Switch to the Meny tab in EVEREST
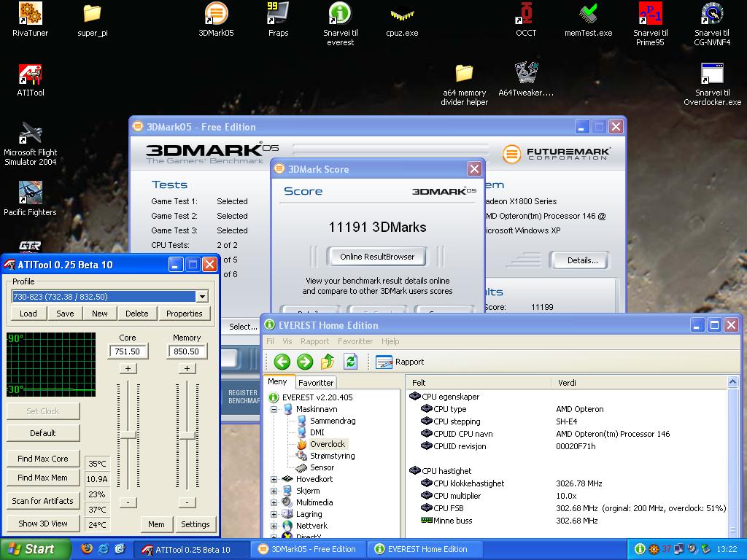The width and height of the screenshot is (747, 560). point(277,381)
